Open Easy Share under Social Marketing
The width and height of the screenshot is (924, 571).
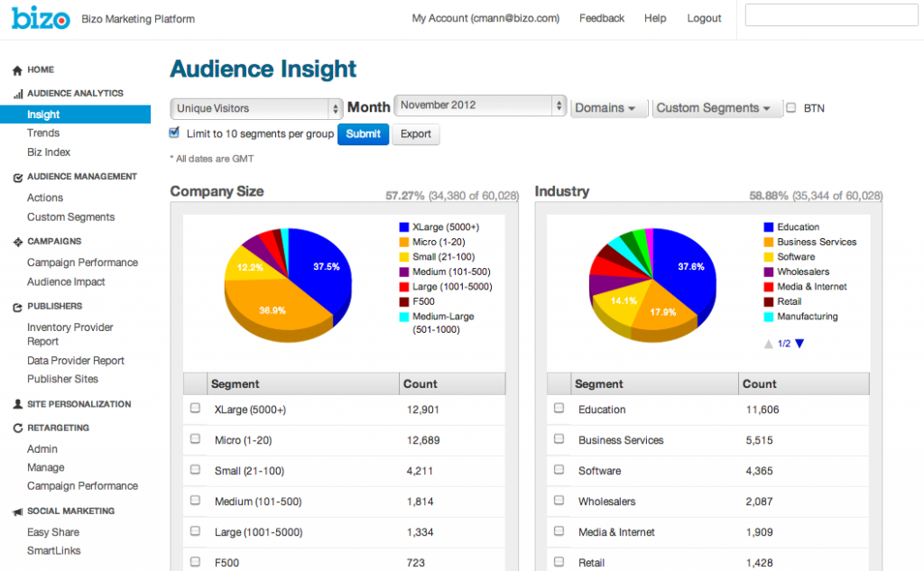(x=53, y=532)
